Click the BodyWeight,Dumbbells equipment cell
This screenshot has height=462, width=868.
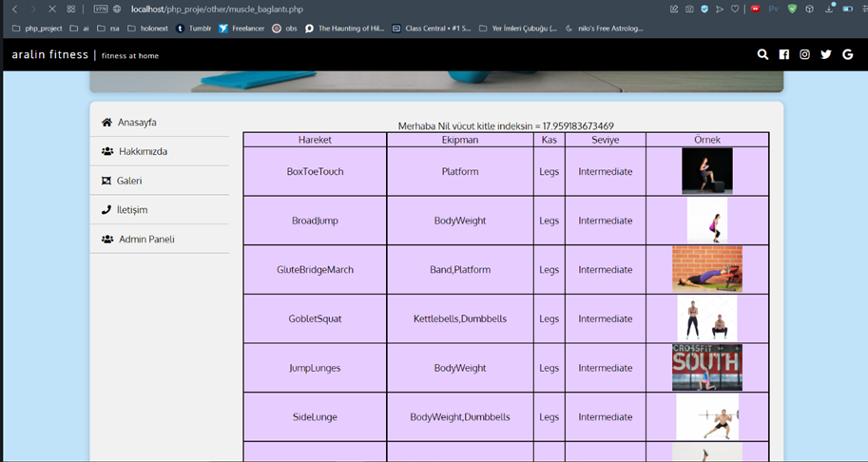coord(460,417)
